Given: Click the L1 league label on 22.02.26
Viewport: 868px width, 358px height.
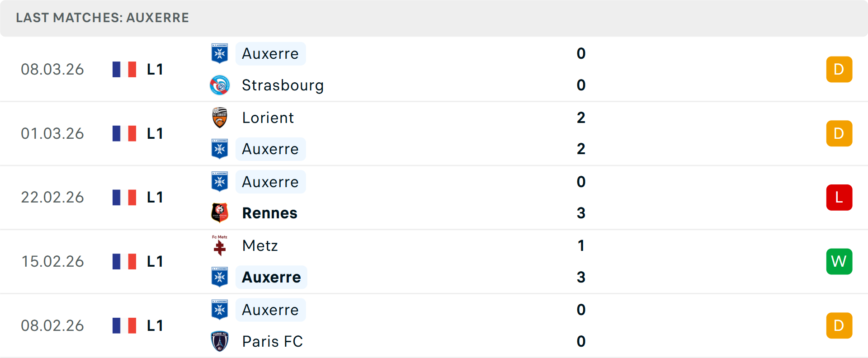Looking at the screenshot, I should (x=155, y=198).
